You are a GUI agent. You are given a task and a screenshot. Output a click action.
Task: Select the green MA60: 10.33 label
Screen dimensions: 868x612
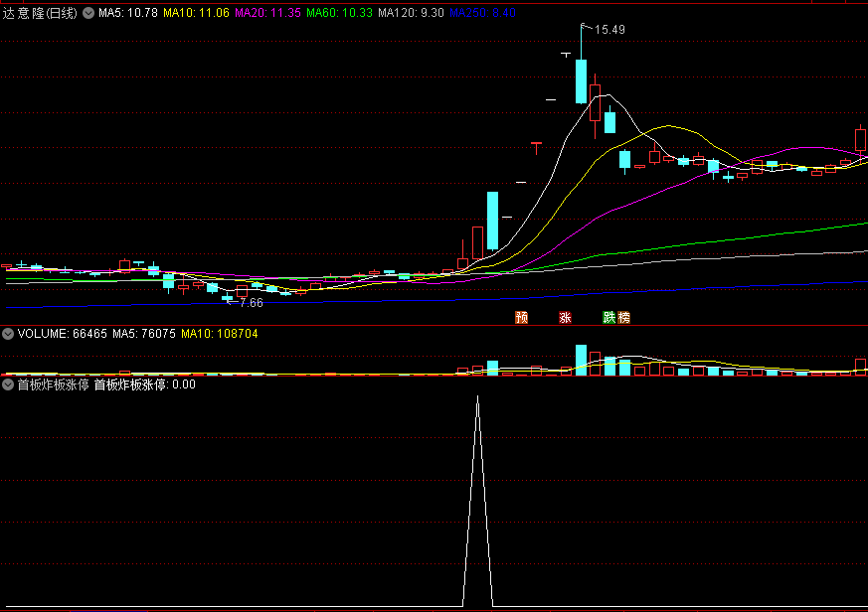coord(339,13)
